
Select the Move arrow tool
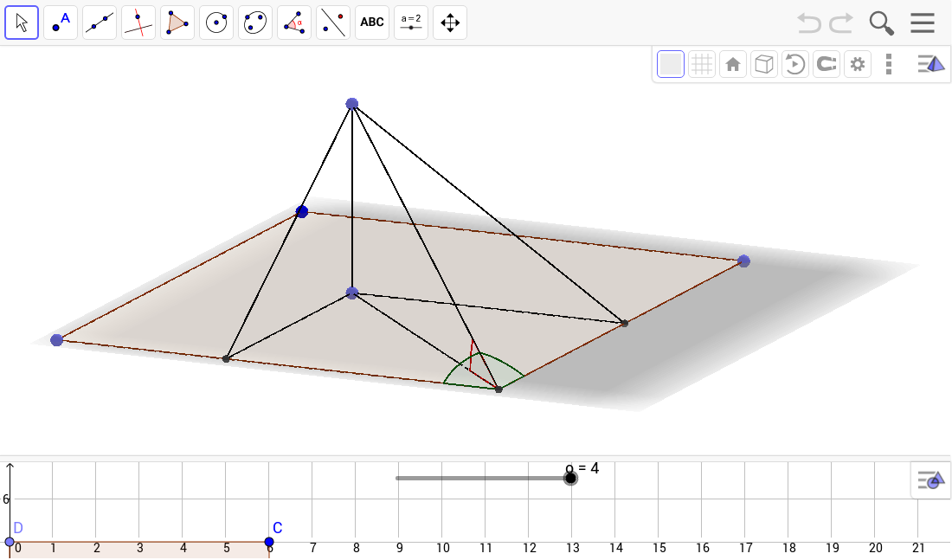pyautogui.click(x=22, y=23)
